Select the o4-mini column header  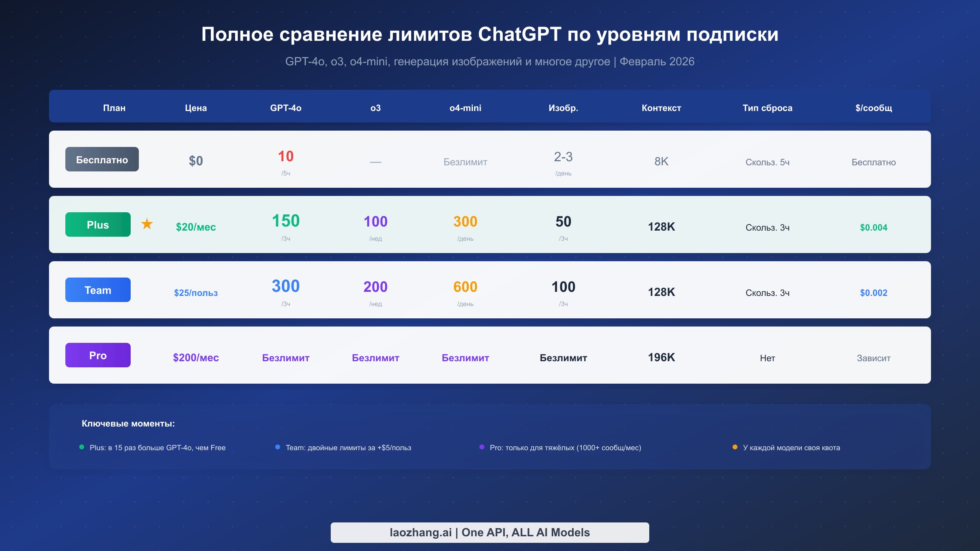(465, 108)
